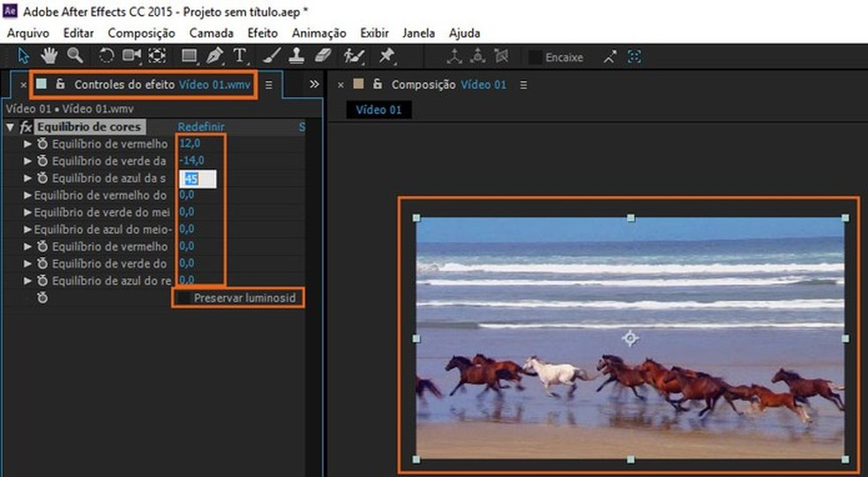
Task: Expand the Equilíbrio de verde da property
Action: coord(28,160)
